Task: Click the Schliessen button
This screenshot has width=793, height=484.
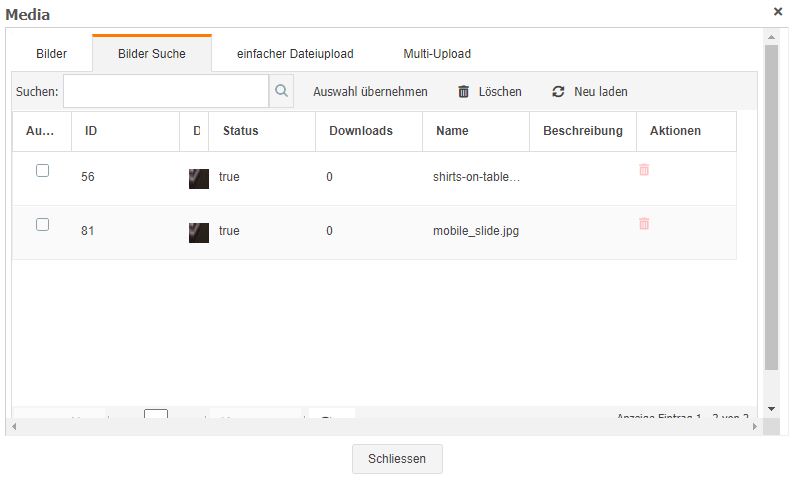Action: [x=397, y=459]
